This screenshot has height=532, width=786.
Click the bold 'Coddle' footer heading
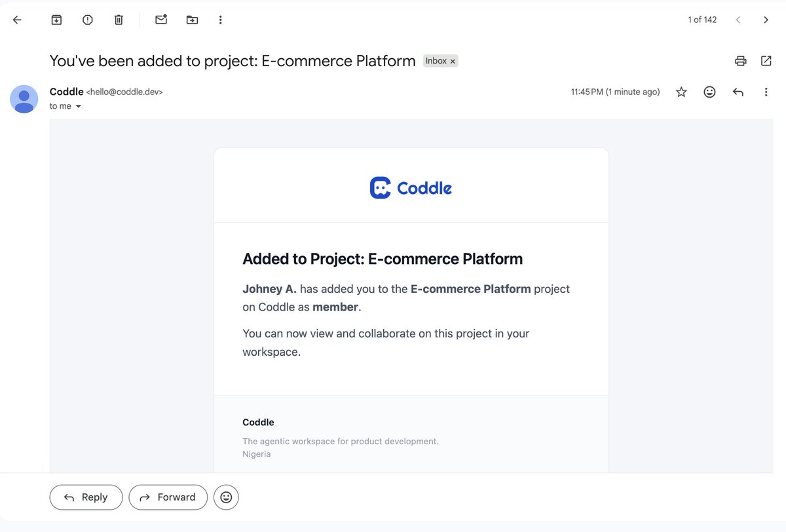(258, 423)
